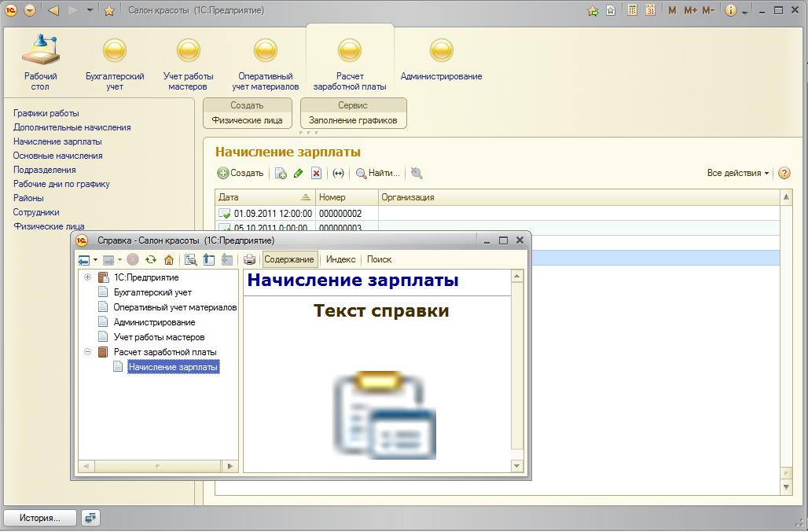Sort by the "Номер" column header

347,197
